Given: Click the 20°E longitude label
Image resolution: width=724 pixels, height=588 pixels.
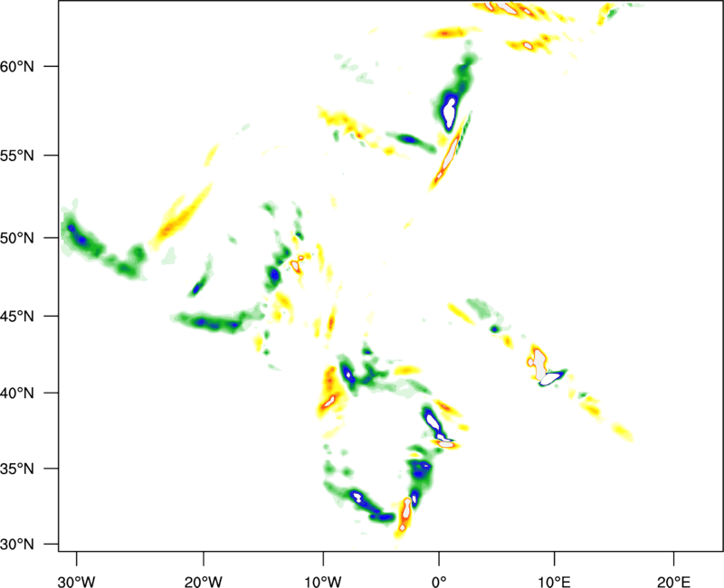Looking at the screenshot, I should tap(673, 582).
